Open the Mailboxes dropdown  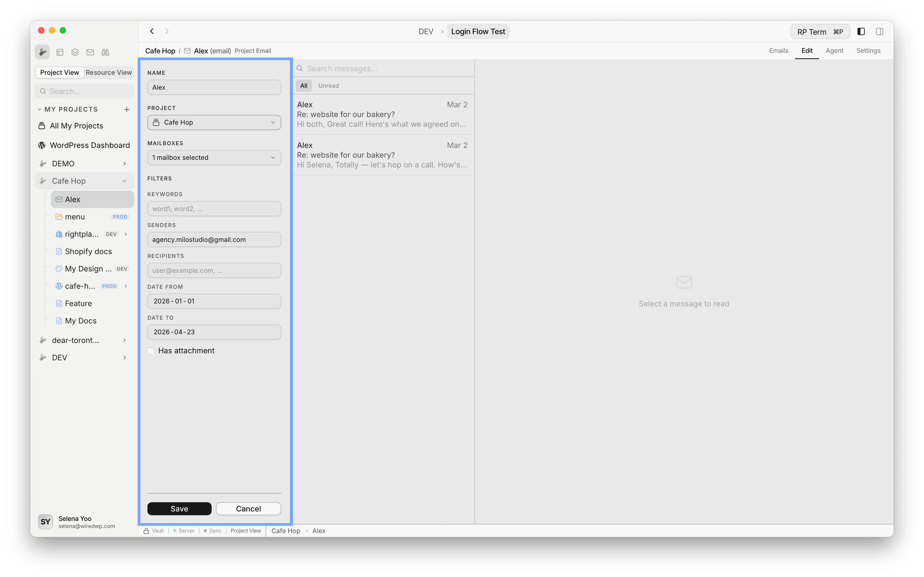click(x=214, y=158)
